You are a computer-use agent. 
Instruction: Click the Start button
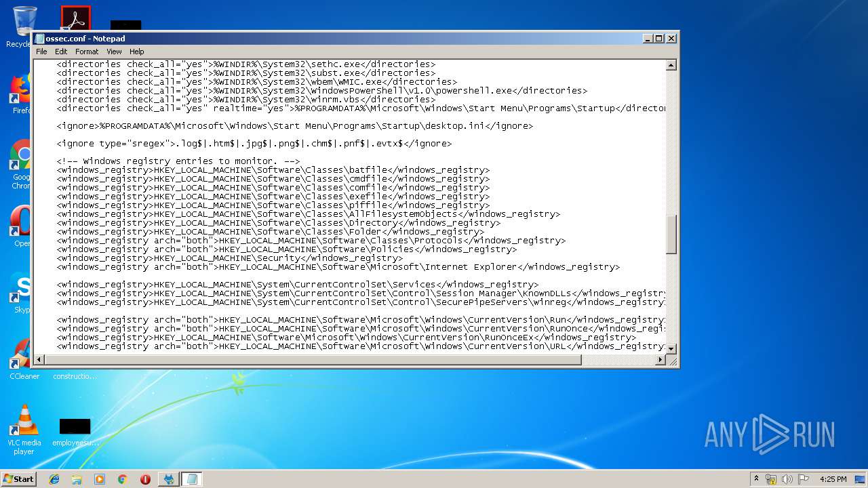click(18, 479)
